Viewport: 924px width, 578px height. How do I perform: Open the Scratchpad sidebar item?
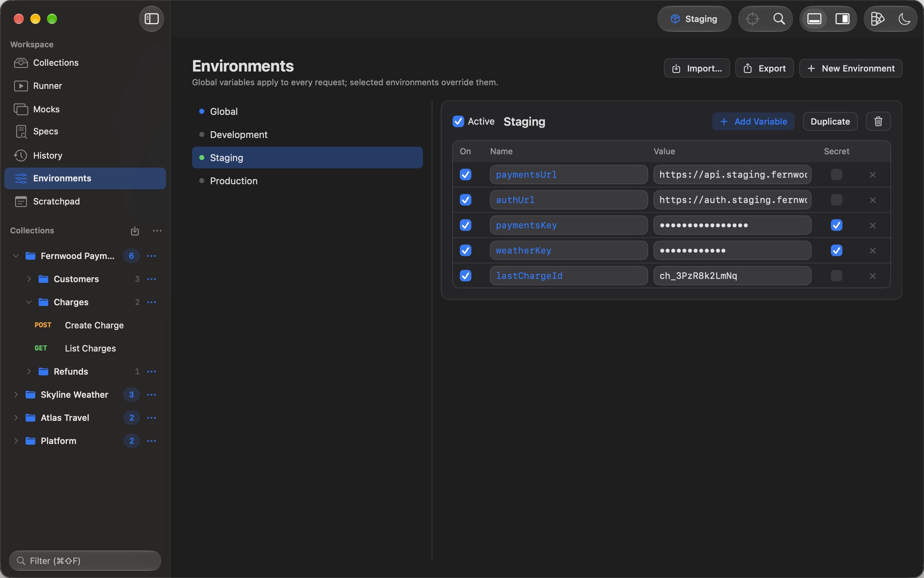[x=85, y=202]
